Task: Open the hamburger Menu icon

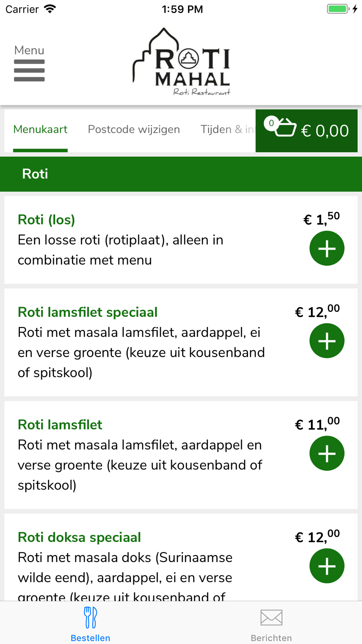Action: click(29, 64)
